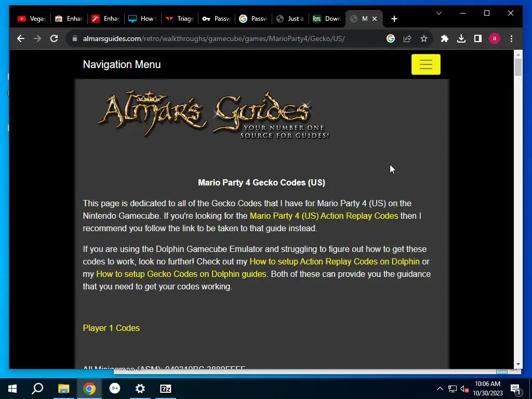Show hidden system tray icons
This screenshot has height=399, width=532.
tap(440, 389)
